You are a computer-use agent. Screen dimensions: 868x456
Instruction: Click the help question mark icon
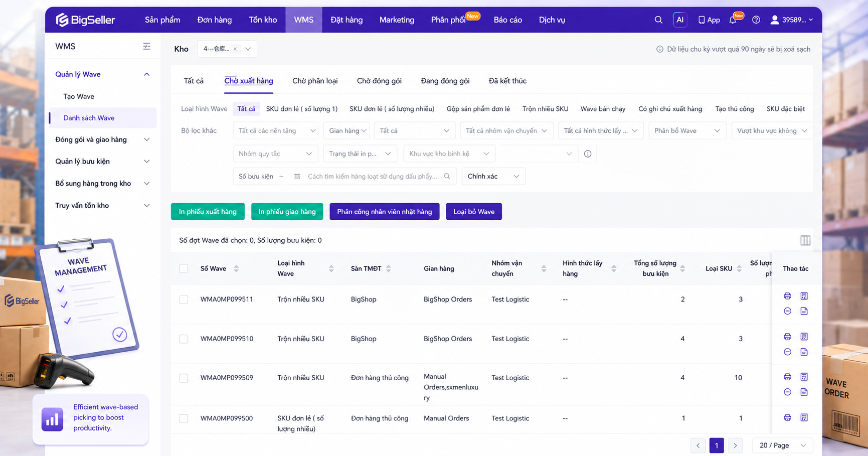click(756, 20)
